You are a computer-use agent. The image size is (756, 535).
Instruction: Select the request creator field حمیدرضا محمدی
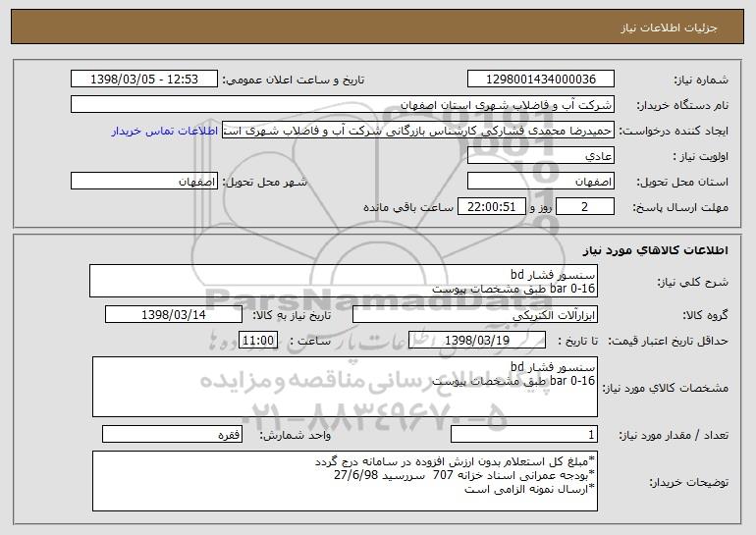pyautogui.click(x=418, y=130)
